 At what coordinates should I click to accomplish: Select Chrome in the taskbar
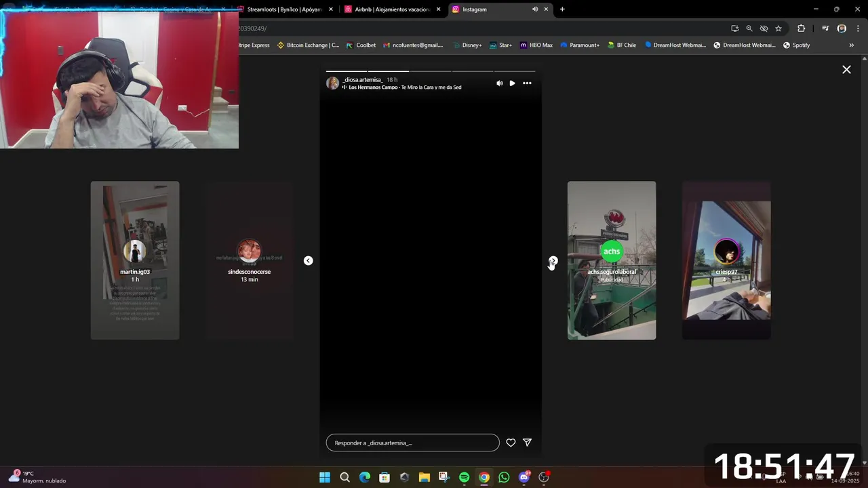484,477
